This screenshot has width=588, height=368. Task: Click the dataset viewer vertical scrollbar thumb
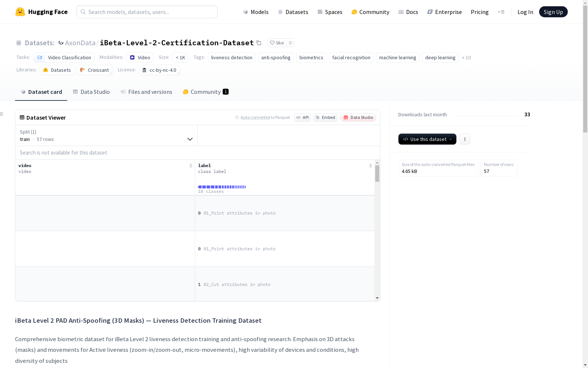coord(377,173)
